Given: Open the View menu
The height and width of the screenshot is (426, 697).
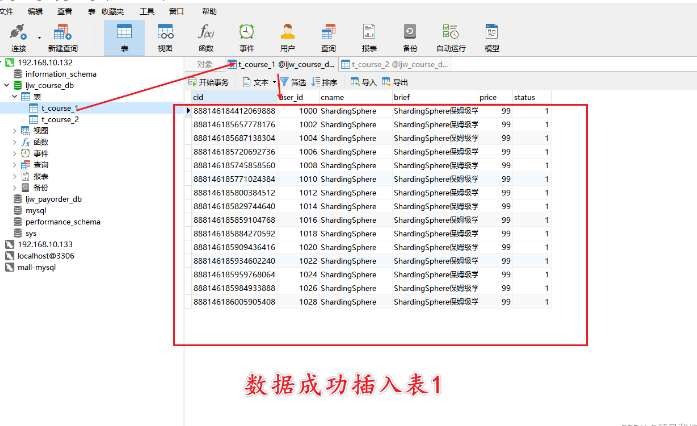Looking at the screenshot, I should coord(64,11).
